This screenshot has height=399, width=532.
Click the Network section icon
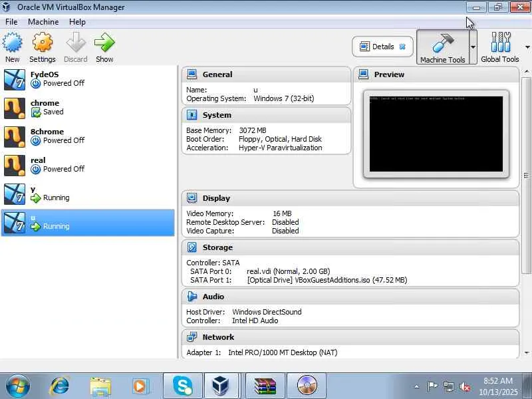(192, 337)
